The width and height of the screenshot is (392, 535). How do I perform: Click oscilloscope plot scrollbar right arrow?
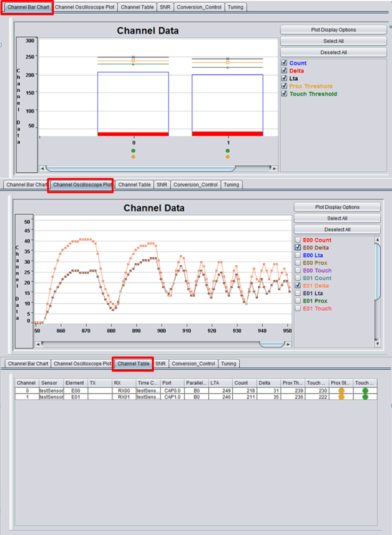[x=289, y=344]
